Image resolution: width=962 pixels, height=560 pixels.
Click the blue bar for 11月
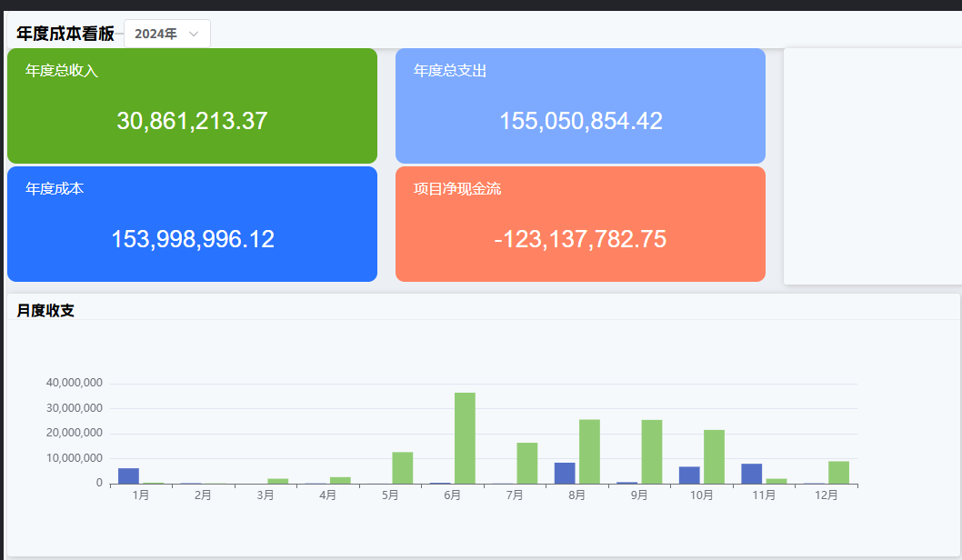point(751,474)
